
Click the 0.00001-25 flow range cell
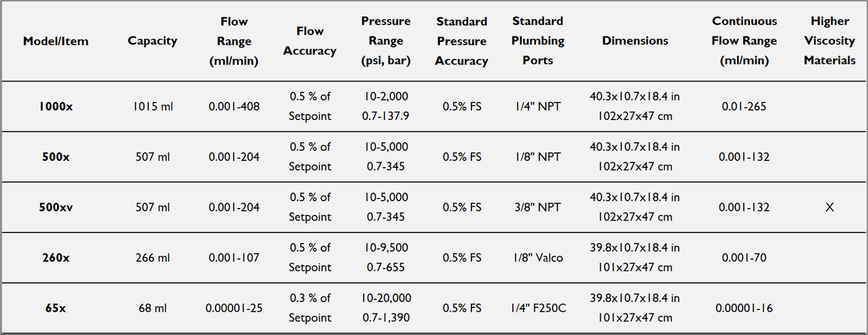click(234, 308)
